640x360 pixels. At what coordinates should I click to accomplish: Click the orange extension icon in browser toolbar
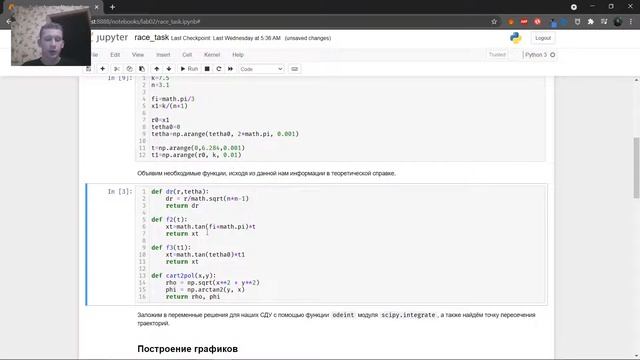[511, 22]
